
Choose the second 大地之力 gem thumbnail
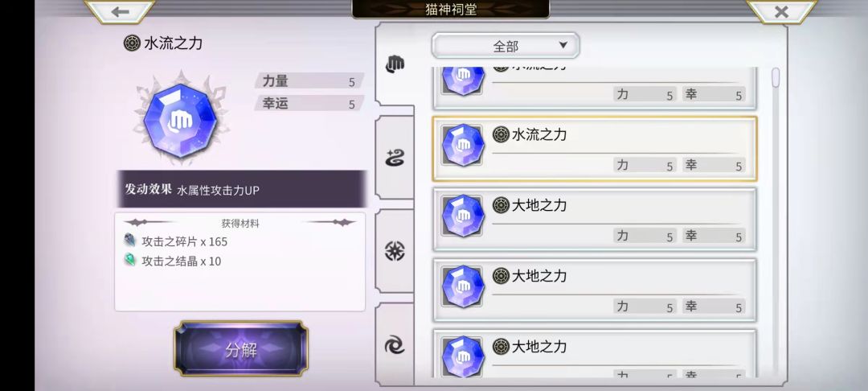point(463,286)
